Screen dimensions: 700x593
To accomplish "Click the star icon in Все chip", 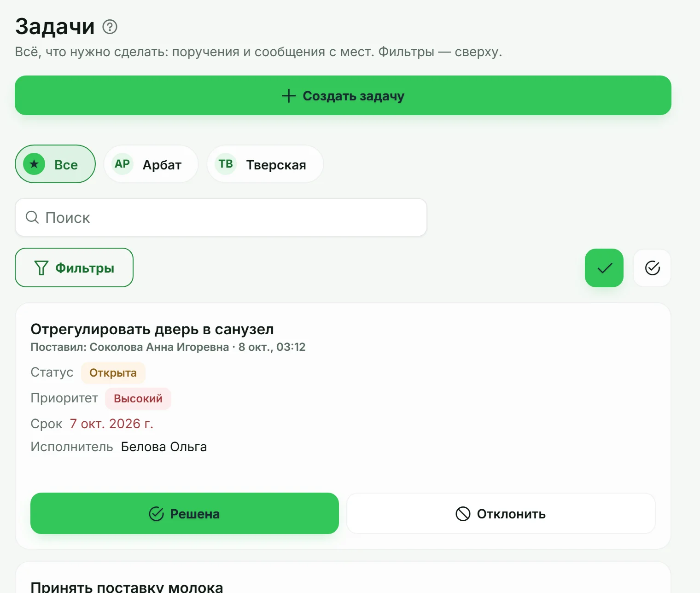I will (34, 164).
